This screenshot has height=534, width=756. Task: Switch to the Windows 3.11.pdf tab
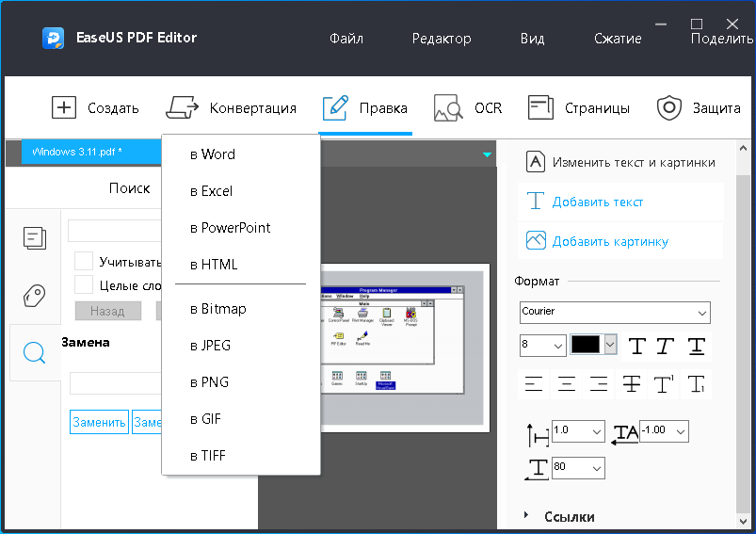click(x=91, y=152)
